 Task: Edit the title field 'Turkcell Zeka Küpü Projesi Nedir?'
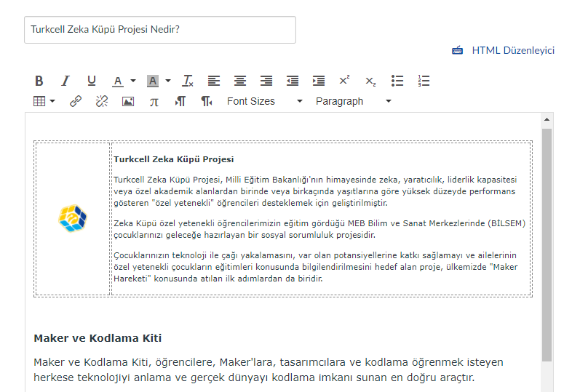pyautogui.click(x=160, y=30)
